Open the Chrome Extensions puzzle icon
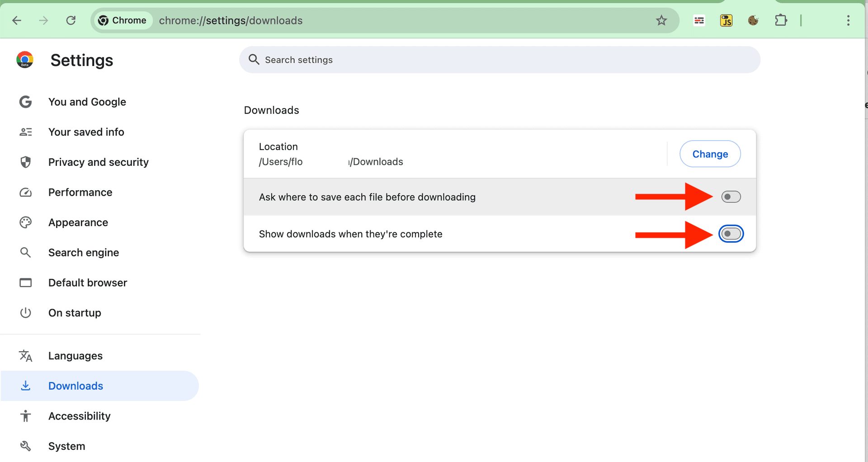 coord(781,20)
